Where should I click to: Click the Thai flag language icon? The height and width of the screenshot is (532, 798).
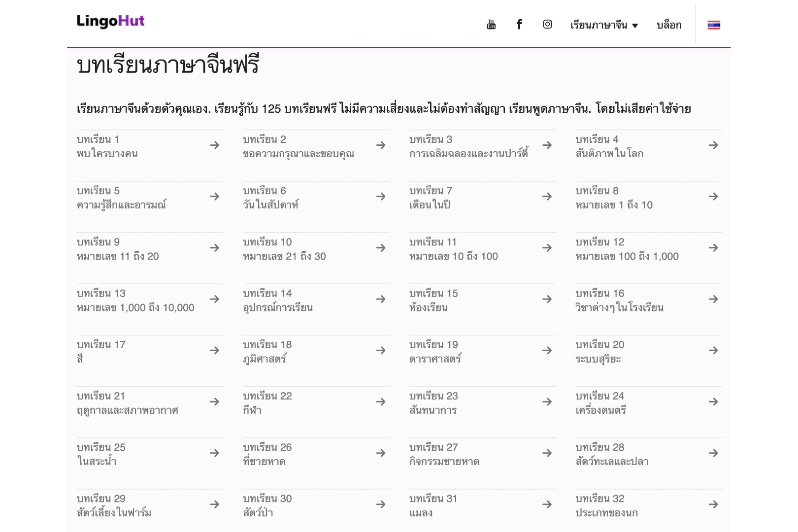point(714,25)
